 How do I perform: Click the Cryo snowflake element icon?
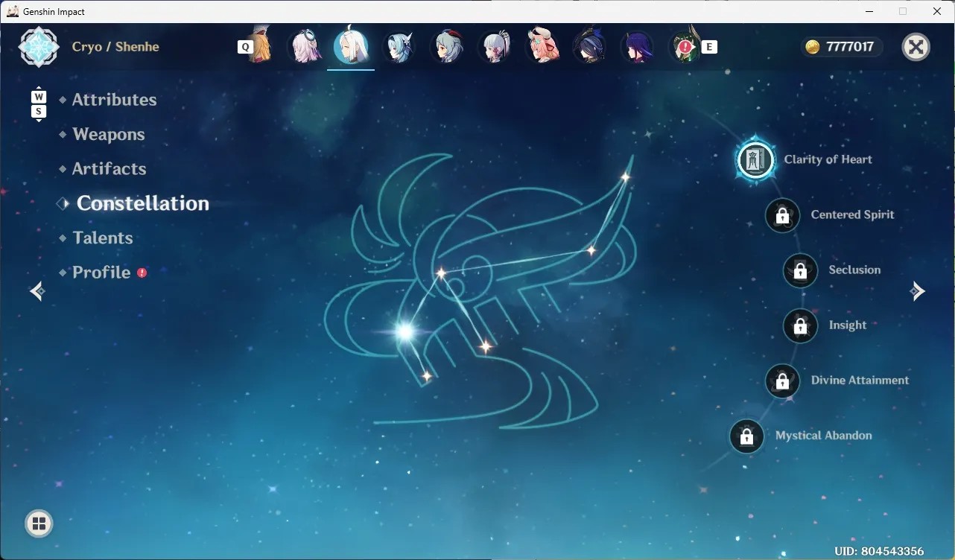pyautogui.click(x=39, y=47)
